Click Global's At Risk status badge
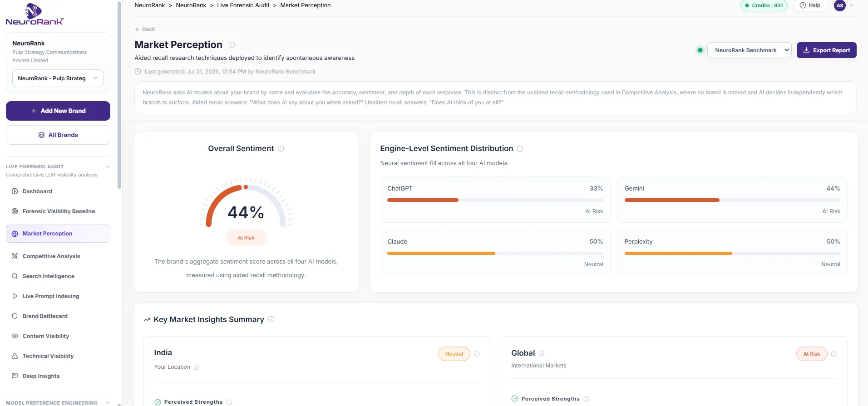868x406 pixels. click(x=812, y=354)
